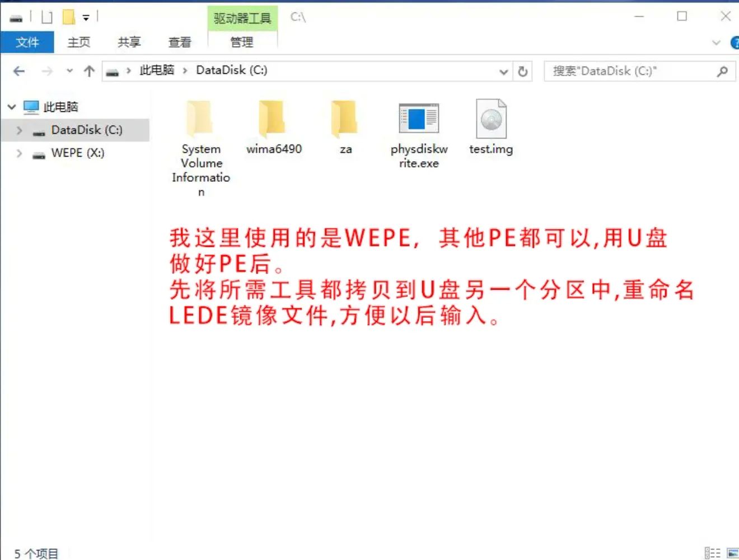Open the address bar dropdown arrow
Screen dimensions: 739x560
coord(503,72)
